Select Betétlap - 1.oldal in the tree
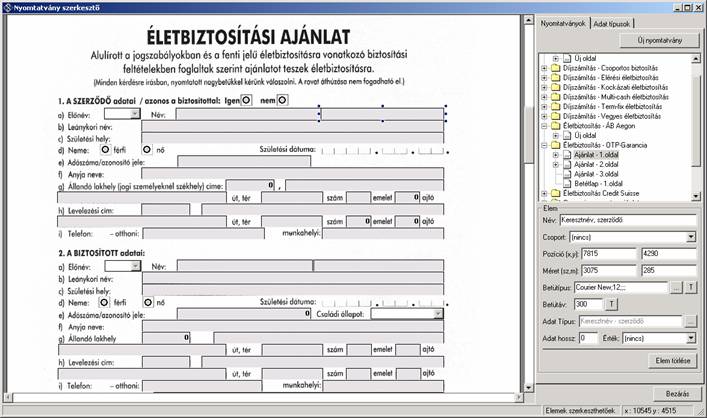The height and width of the screenshot is (418, 707). 598,184
